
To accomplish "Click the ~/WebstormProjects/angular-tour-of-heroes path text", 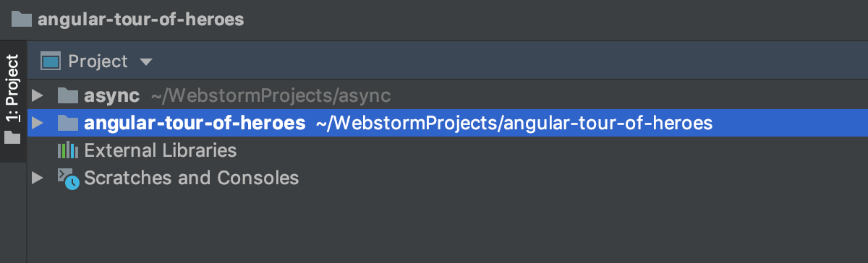I will [514, 124].
